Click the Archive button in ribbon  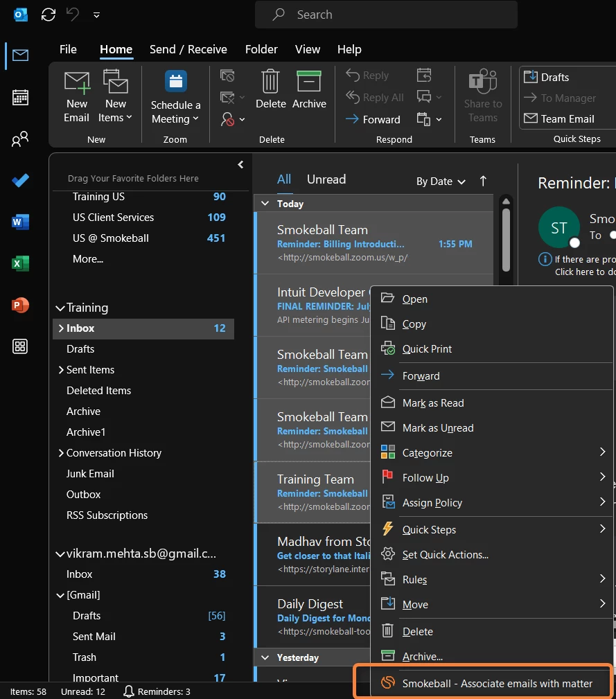[x=309, y=89]
